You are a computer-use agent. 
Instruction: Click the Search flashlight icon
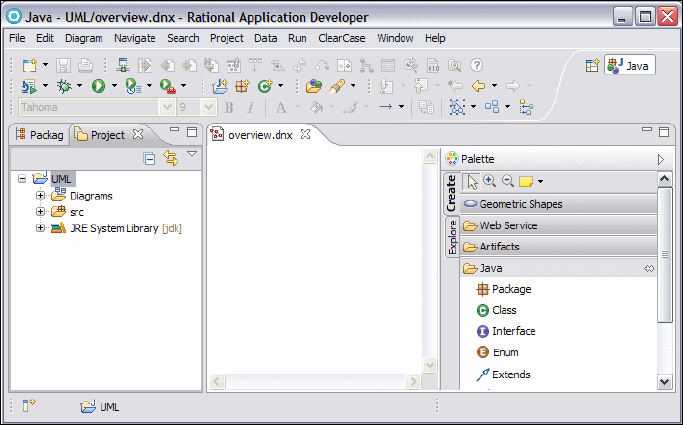click(337, 86)
